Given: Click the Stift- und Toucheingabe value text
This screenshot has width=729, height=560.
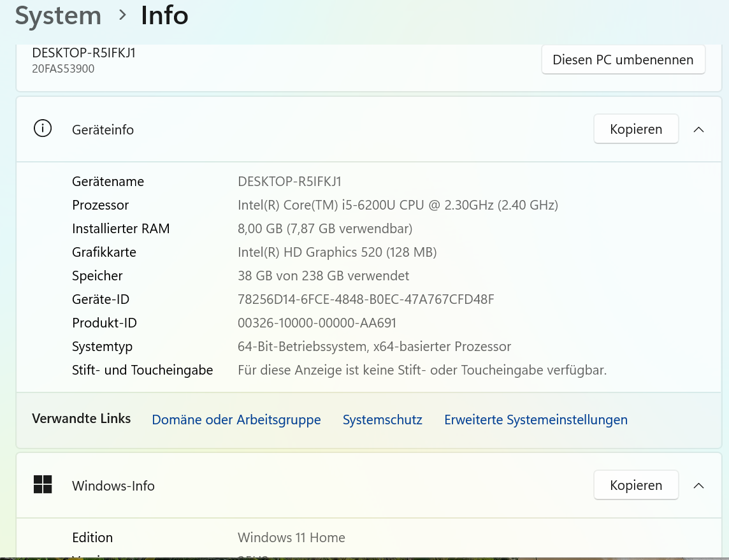Looking at the screenshot, I should 422,370.
